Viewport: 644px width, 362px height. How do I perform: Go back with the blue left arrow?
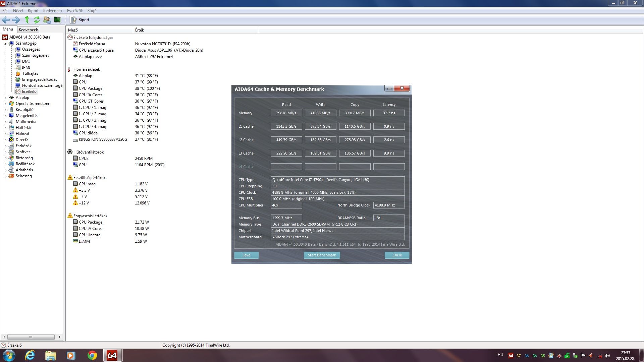pyautogui.click(x=6, y=20)
